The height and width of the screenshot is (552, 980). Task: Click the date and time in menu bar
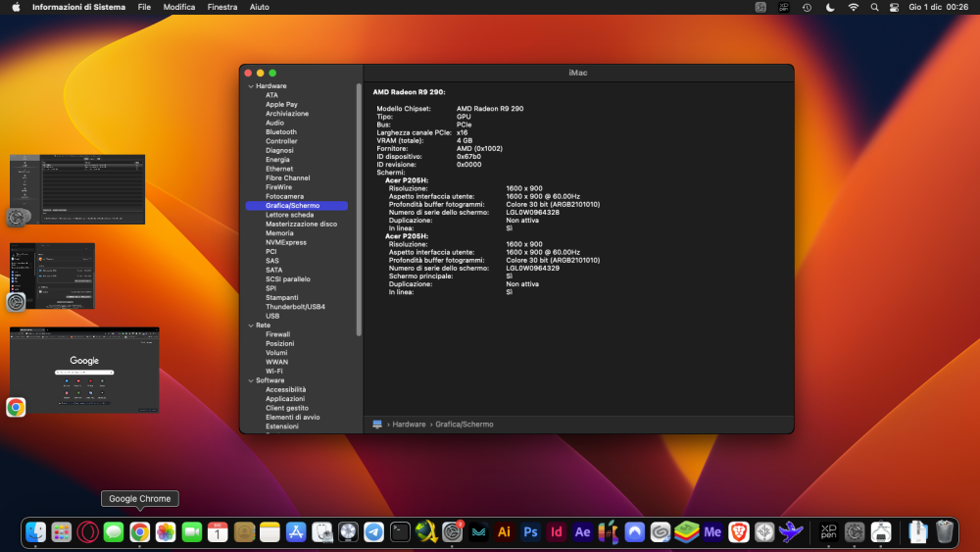[x=938, y=8]
